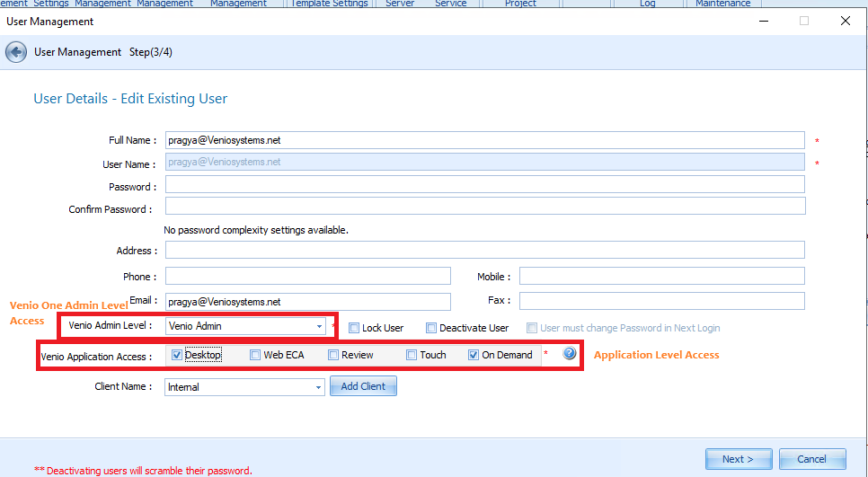
Task: Click the Add Client button
Action: (x=363, y=386)
